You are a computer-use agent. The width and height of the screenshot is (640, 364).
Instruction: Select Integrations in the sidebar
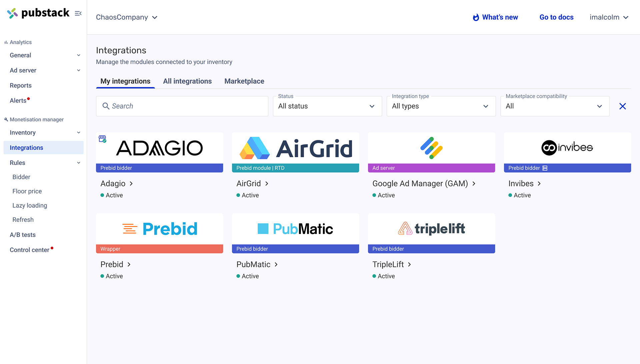click(43, 148)
